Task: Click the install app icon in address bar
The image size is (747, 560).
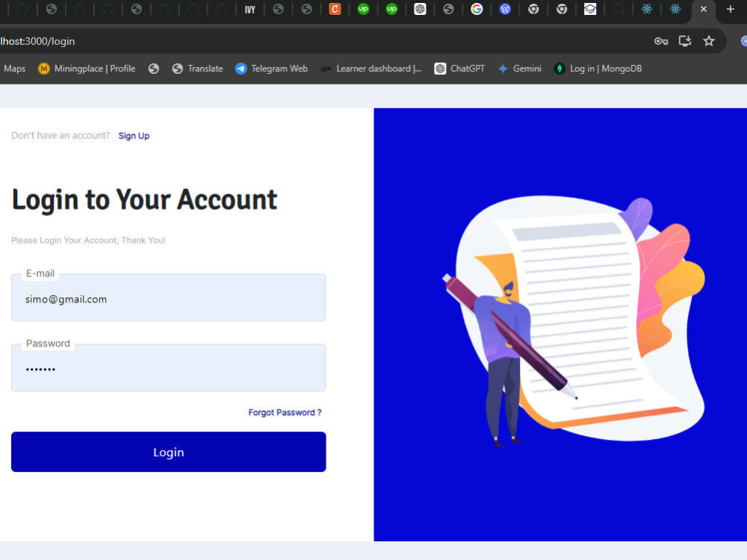Action: click(x=685, y=41)
